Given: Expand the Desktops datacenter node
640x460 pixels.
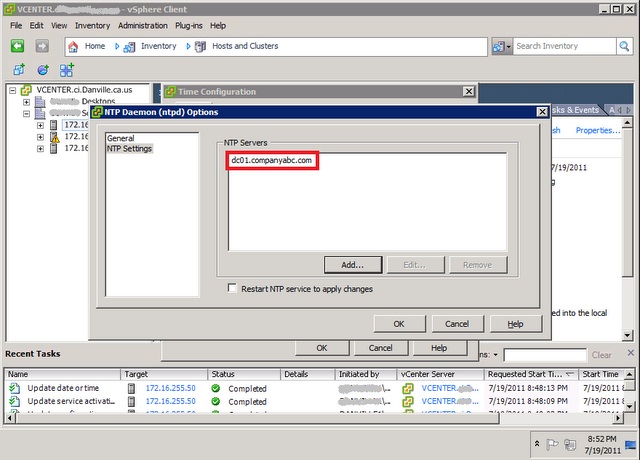Looking at the screenshot, I should (x=27, y=102).
